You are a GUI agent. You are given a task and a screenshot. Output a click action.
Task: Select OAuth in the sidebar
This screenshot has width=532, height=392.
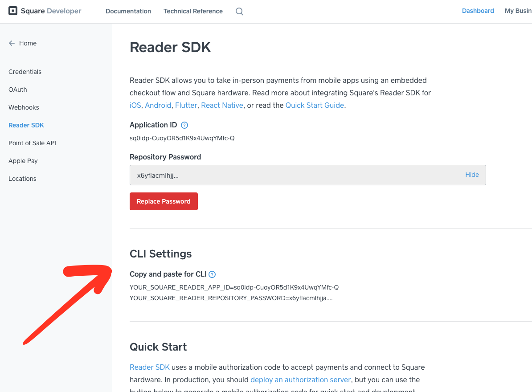(18, 90)
